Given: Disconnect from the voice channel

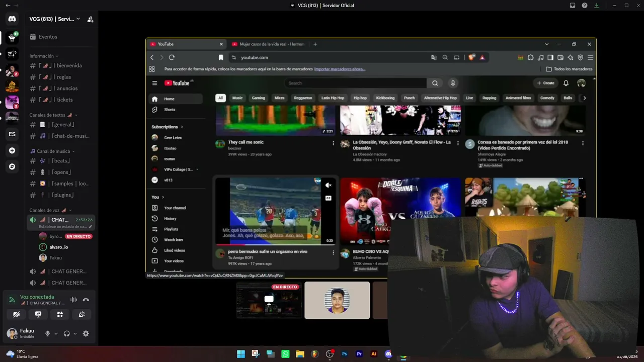Looking at the screenshot, I should (x=86, y=300).
